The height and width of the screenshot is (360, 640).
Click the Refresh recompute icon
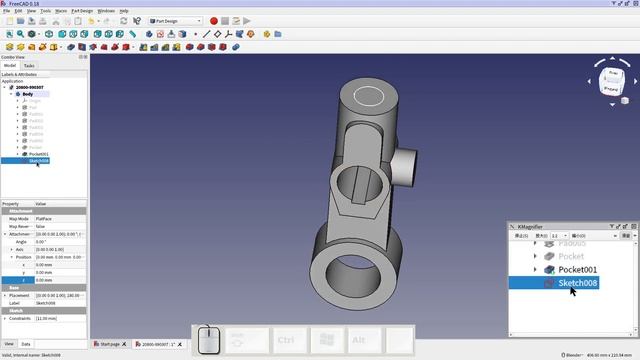124,21
